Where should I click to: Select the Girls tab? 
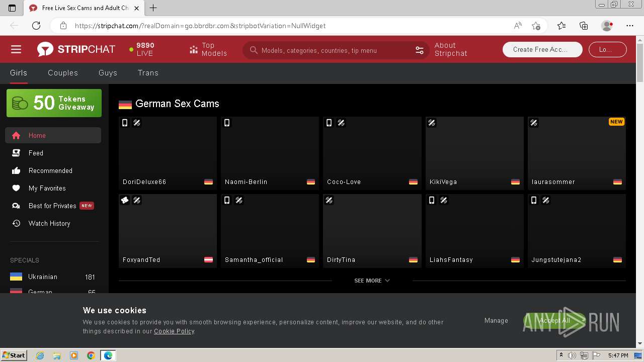click(x=19, y=73)
